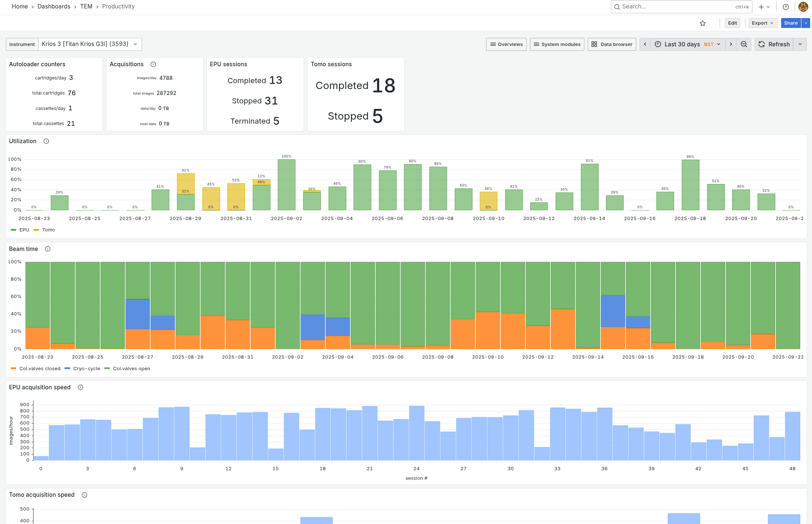Click EPU sessions Terminated value 5
Screen dimensions: 812x524
click(x=276, y=121)
